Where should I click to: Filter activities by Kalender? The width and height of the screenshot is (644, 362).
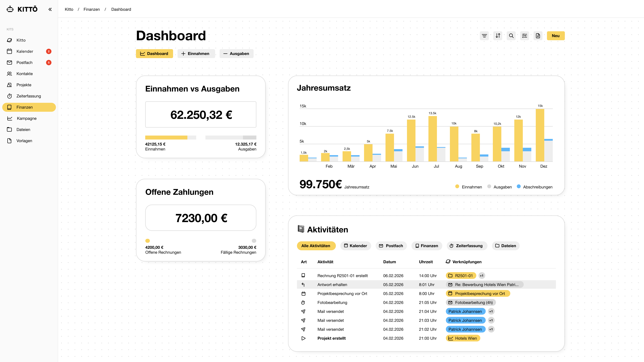click(356, 246)
